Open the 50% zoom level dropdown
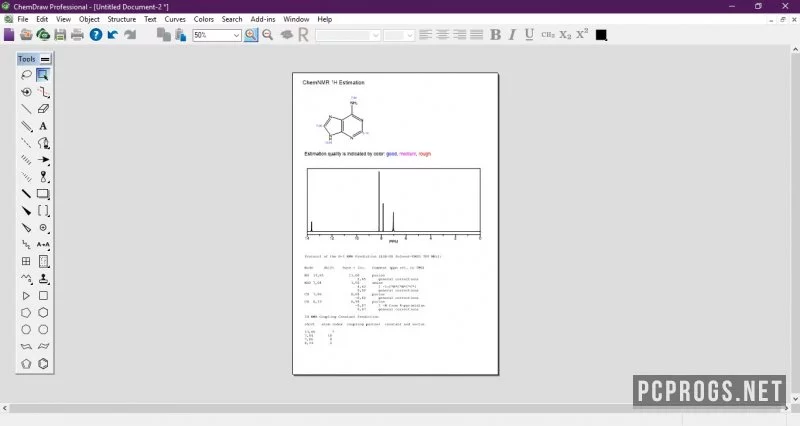The height and width of the screenshot is (426, 800). 236,35
